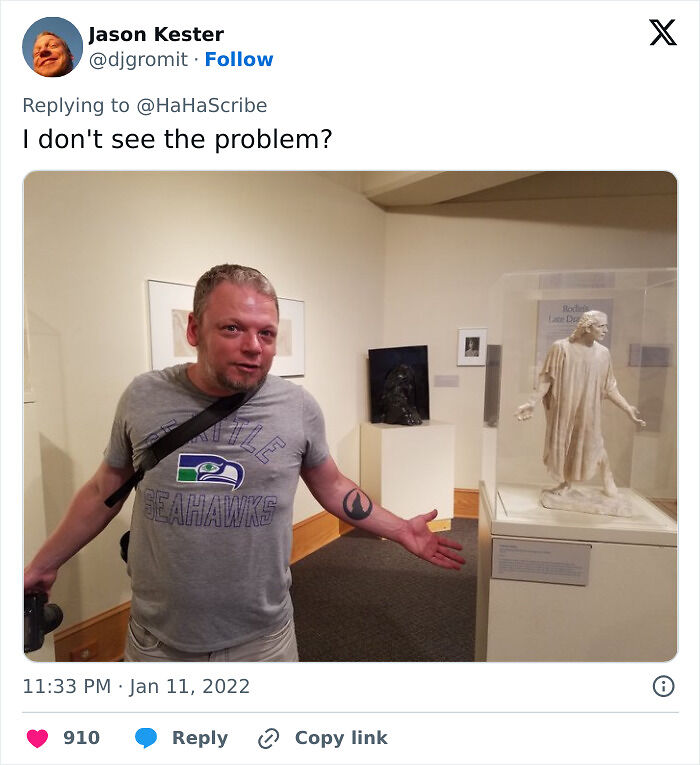Click the "Replying to" label
This screenshot has width=700, height=765.
point(76,105)
